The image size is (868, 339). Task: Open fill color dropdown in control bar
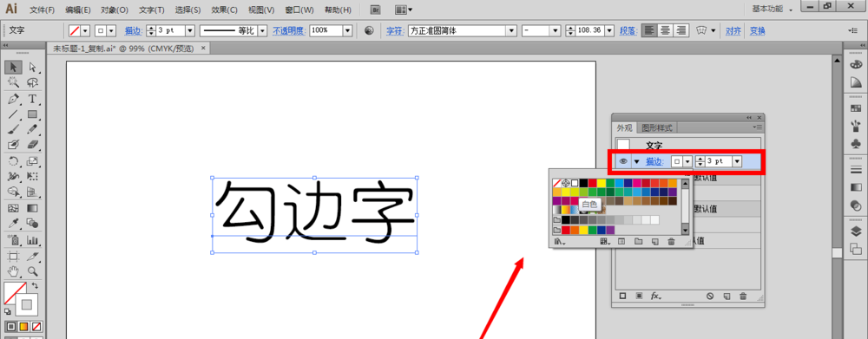coord(85,31)
